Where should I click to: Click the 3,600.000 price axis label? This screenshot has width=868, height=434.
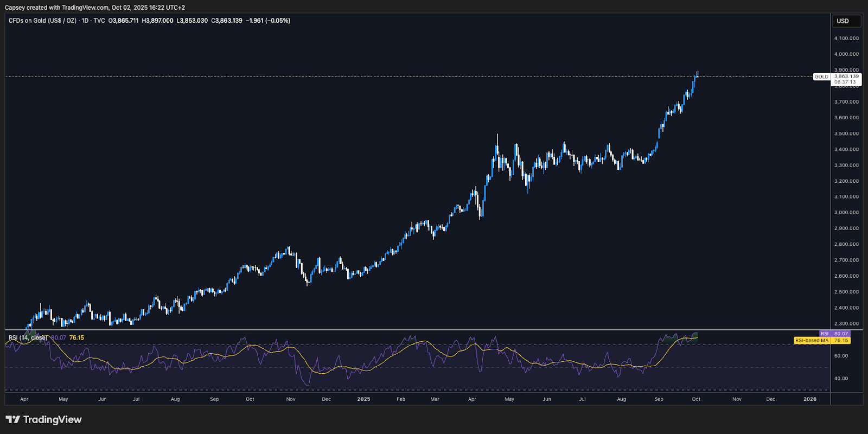pyautogui.click(x=846, y=117)
